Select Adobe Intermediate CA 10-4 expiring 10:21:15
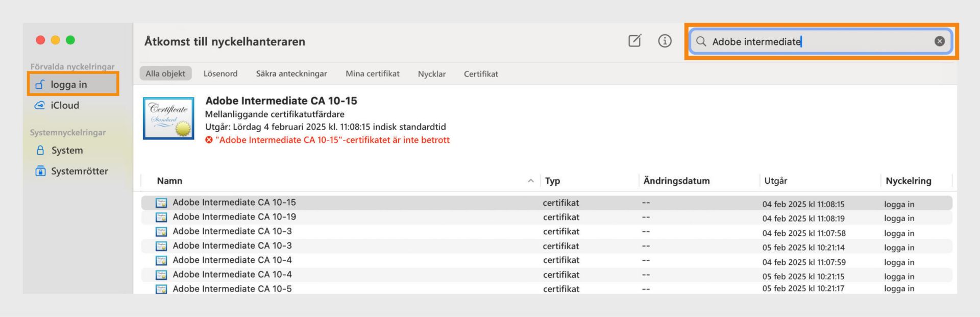 pyautogui.click(x=547, y=275)
